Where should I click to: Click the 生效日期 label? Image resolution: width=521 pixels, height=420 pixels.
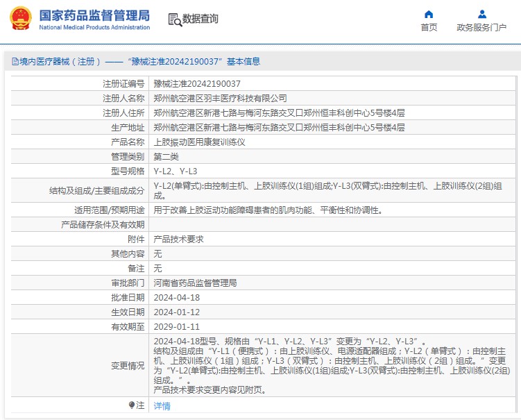coord(128,312)
